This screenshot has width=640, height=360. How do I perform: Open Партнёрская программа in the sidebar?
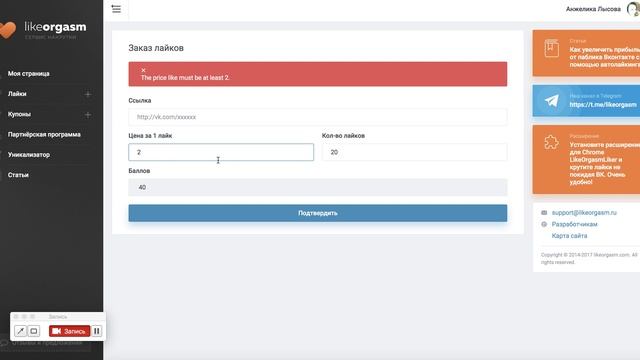[44, 134]
